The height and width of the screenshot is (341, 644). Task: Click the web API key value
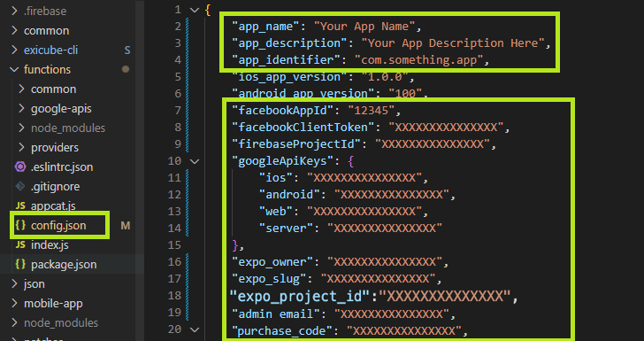pos(364,212)
